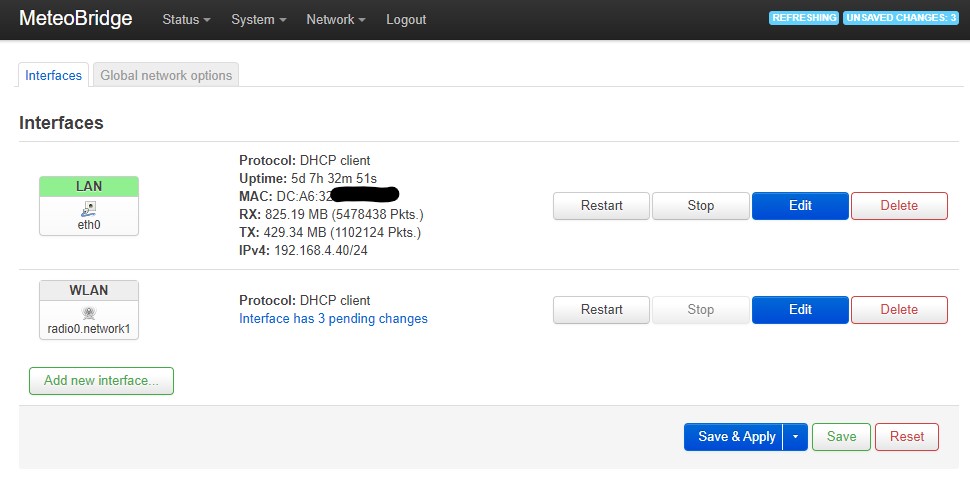
Task: Open the Network dropdown menu
Action: [x=336, y=20]
